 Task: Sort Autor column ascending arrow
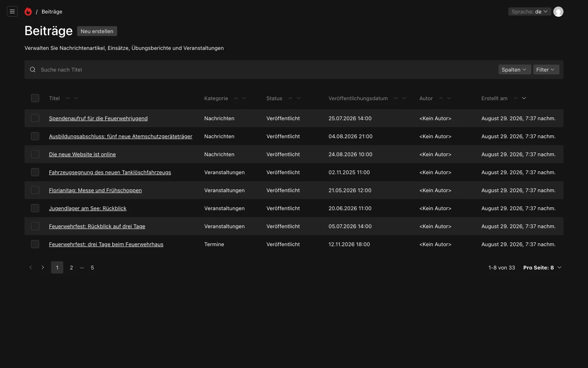[441, 98]
